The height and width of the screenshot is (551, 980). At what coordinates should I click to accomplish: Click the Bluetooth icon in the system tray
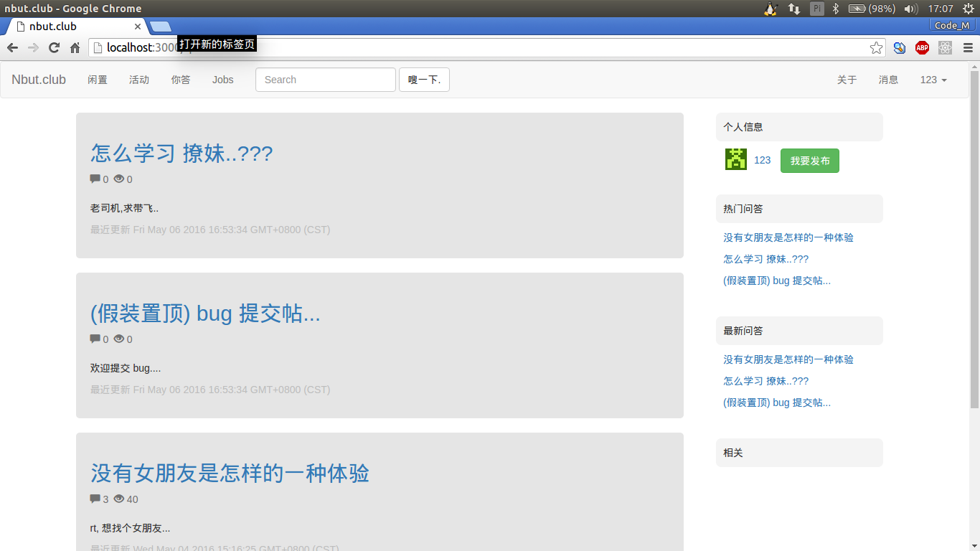(836, 9)
